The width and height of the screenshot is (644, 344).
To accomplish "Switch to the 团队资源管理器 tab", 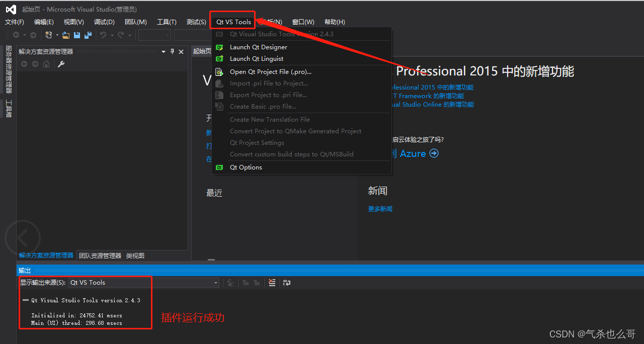I will point(100,255).
